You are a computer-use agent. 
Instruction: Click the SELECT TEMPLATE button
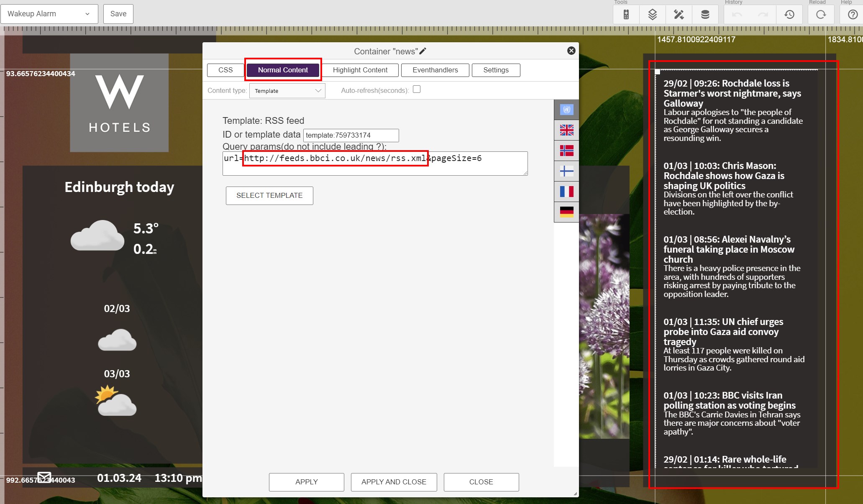[x=269, y=195]
